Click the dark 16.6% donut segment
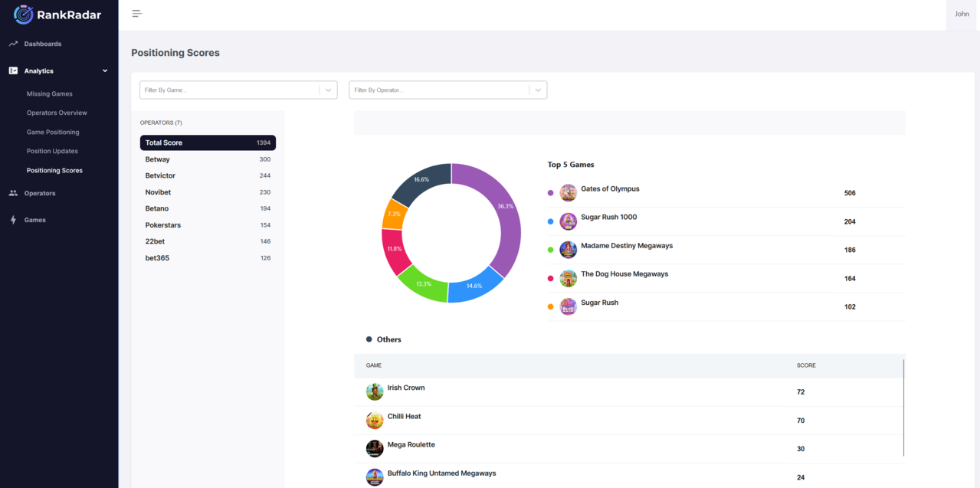Image resolution: width=980 pixels, height=488 pixels. 421,179
